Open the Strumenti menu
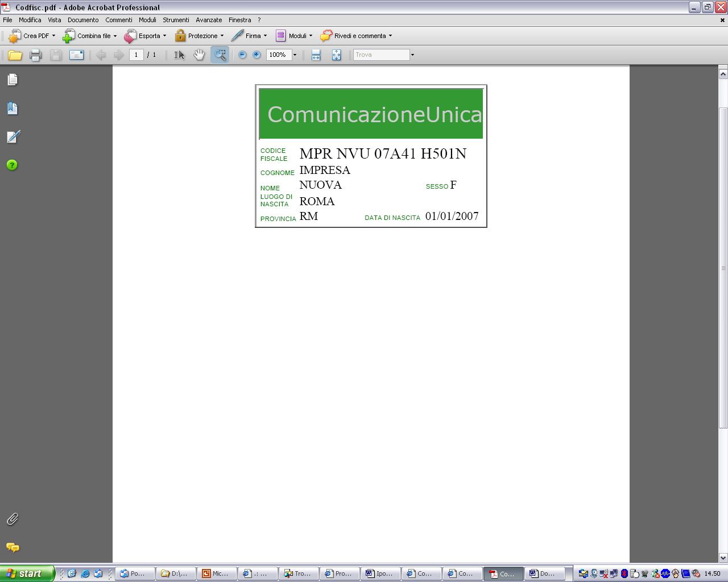Screen dimensions: 728x582 tap(176, 20)
